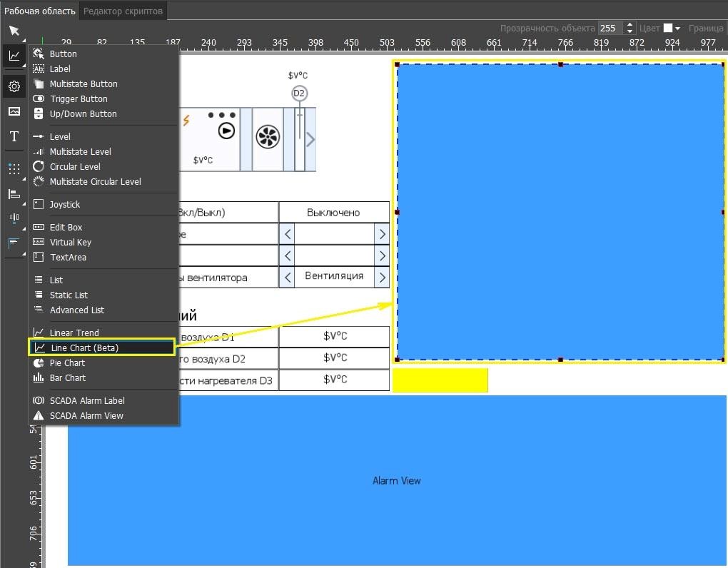This screenshot has height=568, width=728.
Task: Increase object transparency with the up arrow
Action: pos(630,25)
